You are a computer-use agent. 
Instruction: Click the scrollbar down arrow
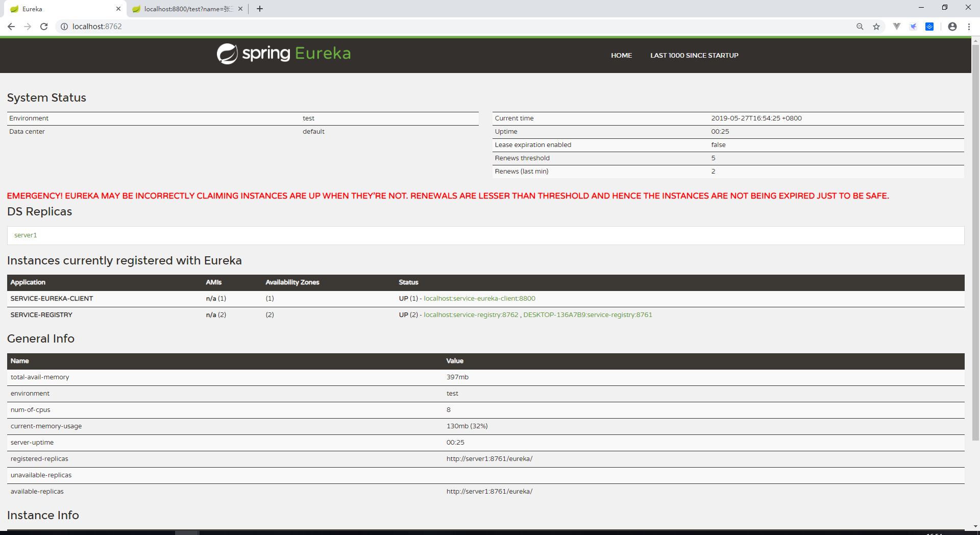tap(975, 526)
